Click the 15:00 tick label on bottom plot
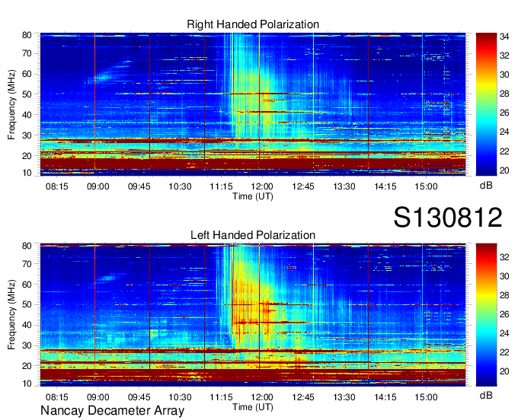518x420 pixels. 426,397
